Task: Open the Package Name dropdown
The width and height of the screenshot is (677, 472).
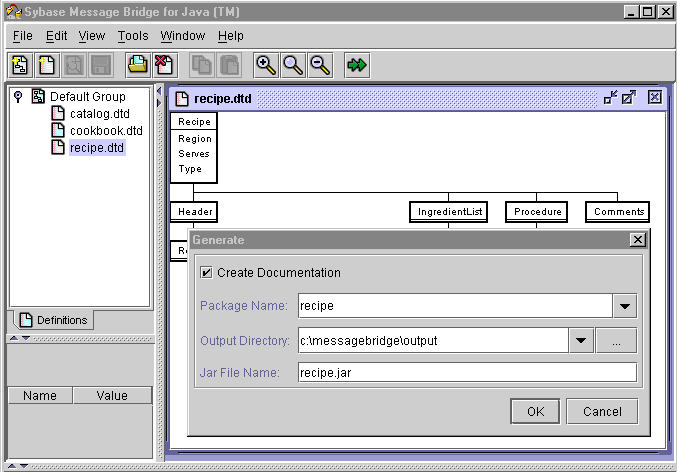Action: [x=624, y=306]
